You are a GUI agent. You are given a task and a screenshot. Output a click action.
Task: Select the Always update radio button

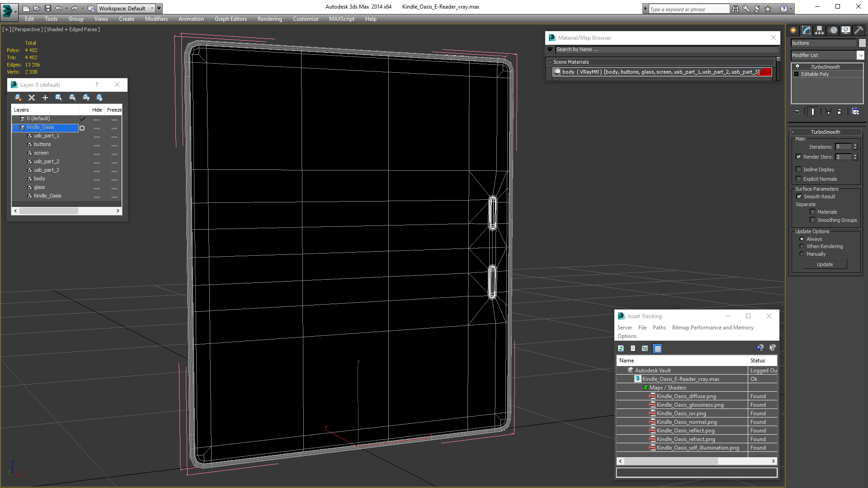[x=802, y=239]
